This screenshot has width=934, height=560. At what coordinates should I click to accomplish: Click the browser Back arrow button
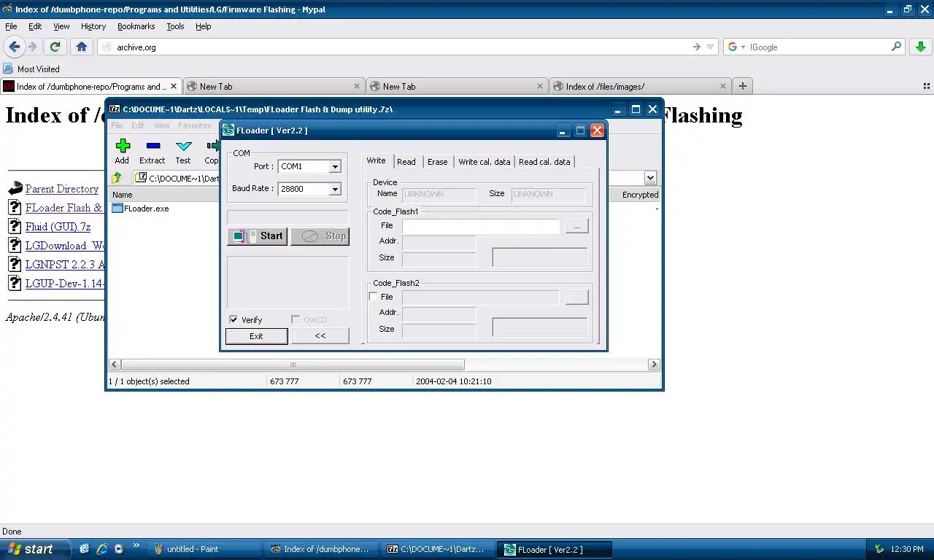pos(15,47)
